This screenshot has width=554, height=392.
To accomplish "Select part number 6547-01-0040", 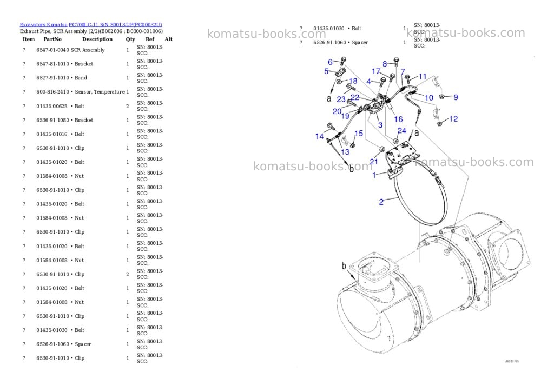I will pyautogui.click(x=52, y=50).
